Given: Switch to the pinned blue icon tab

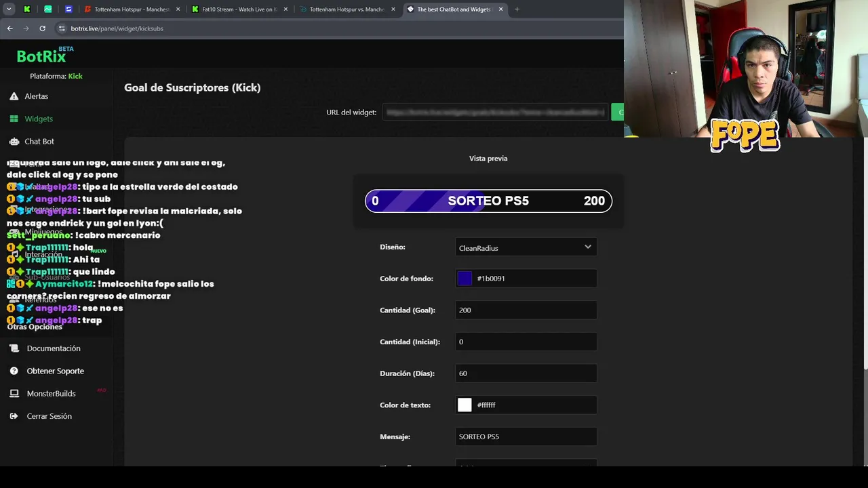Looking at the screenshot, I should [x=68, y=9].
